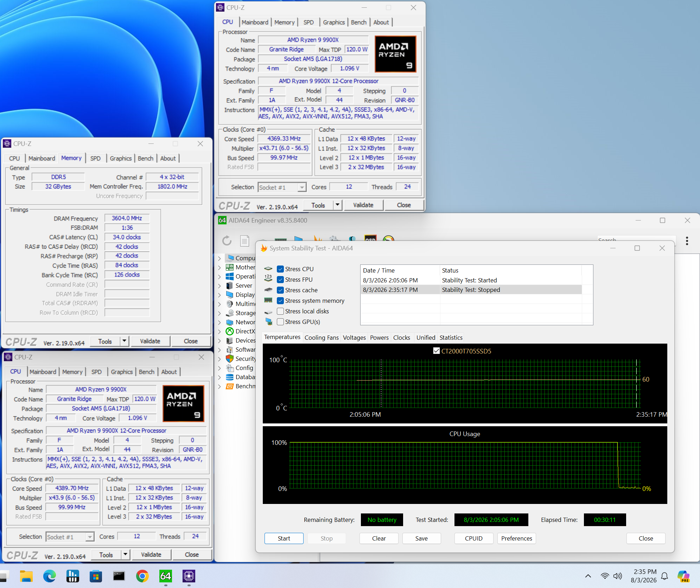Select Display monitor icon in AIDA64 tree
Screen dimensions: 700x588
tap(230, 294)
